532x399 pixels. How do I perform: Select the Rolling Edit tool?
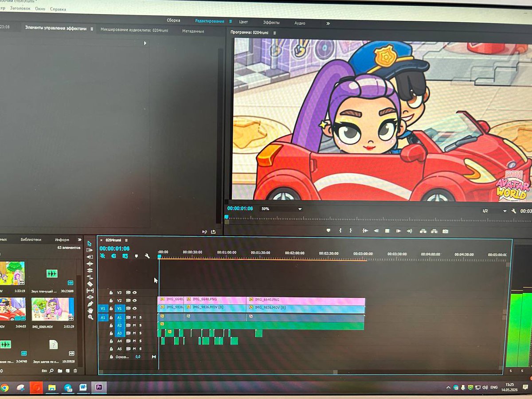tap(90, 270)
